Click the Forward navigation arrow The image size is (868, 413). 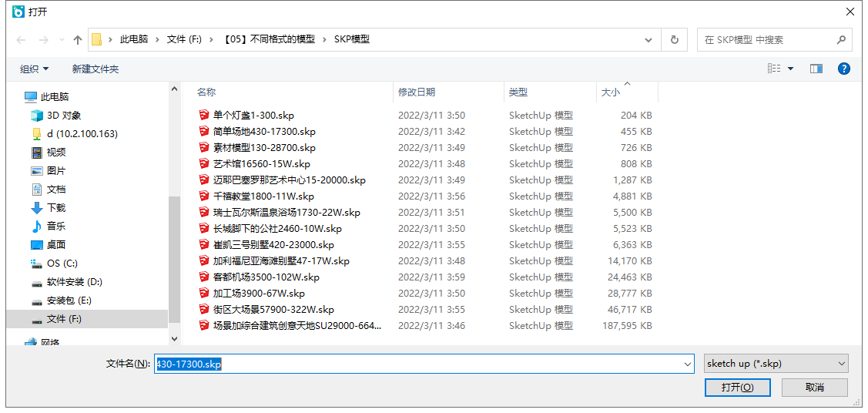(43, 40)
